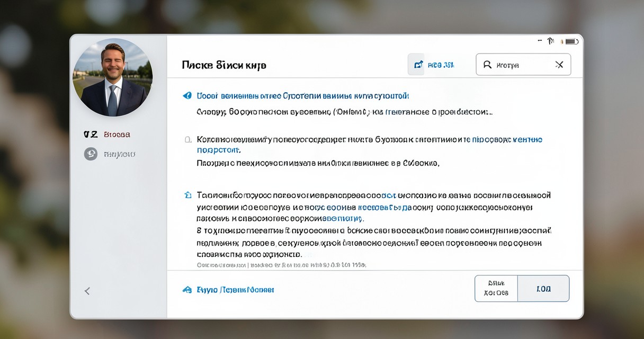
Task: Click the gray circle icon in the sidebar
Action: (91, 154)
